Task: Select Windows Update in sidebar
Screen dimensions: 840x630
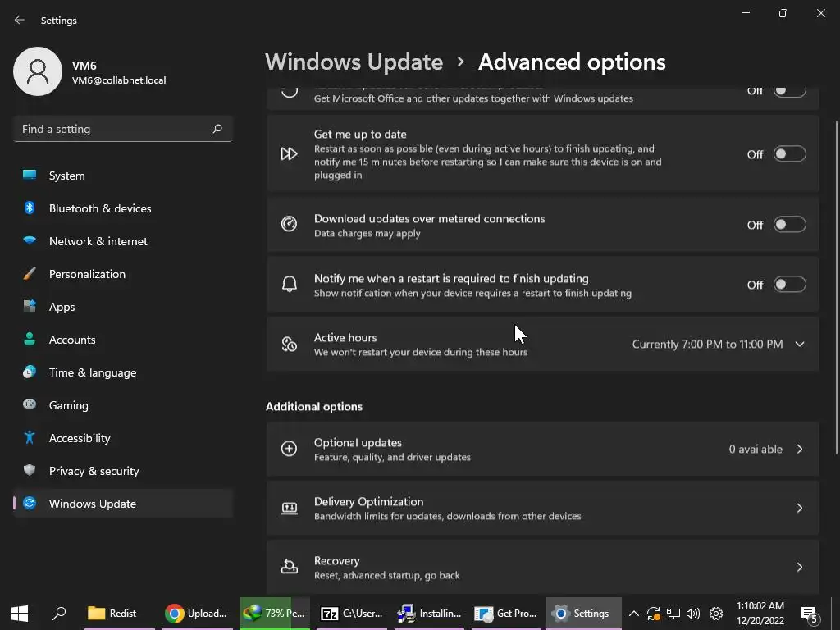Action: tap(123, 504)
